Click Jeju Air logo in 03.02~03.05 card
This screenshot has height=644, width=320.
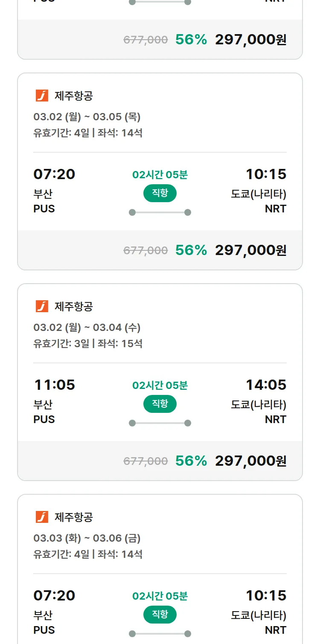[42, 96]
